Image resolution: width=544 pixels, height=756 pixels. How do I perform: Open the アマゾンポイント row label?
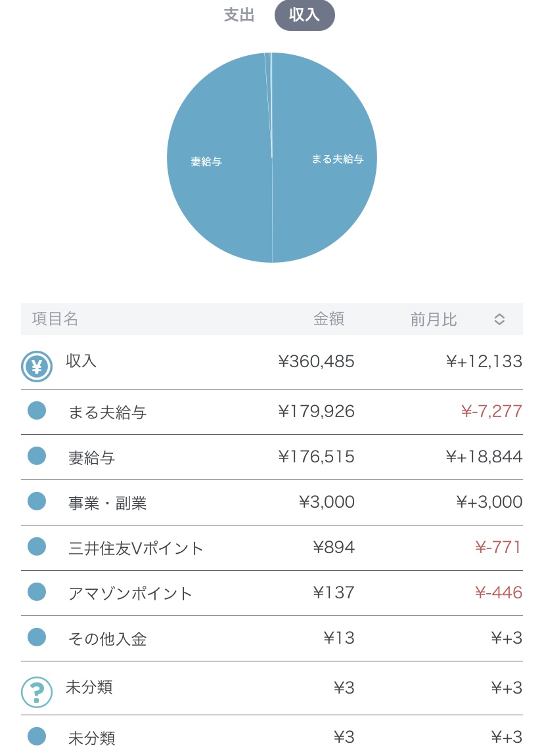[130, 594]
